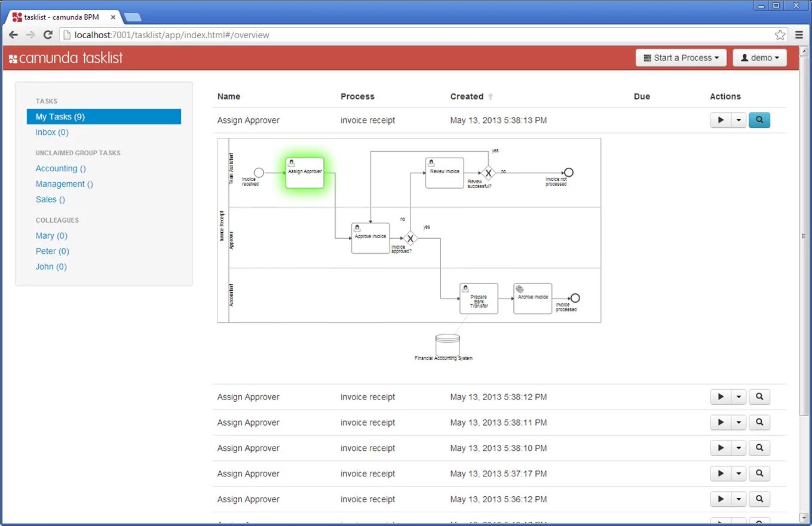Click the camunda tasklist logo
812x526 pixels.
click(x=66, y=58)
